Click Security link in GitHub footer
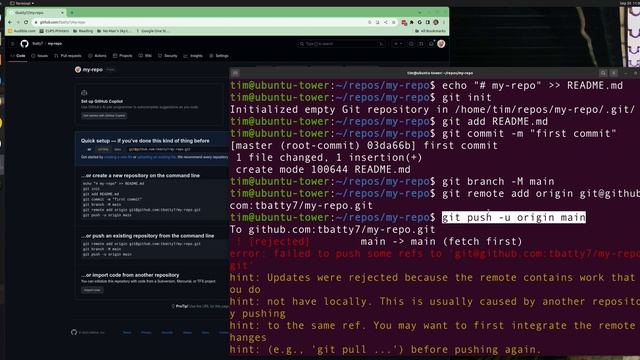Viewport: 640px width, 360px height. [167, 333]
